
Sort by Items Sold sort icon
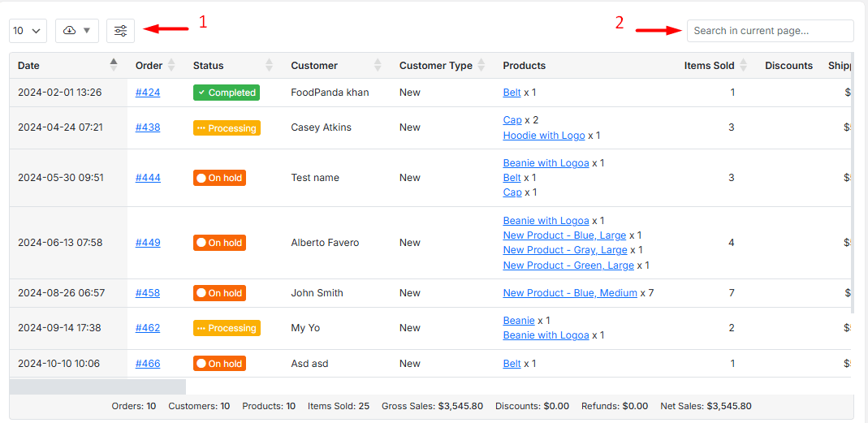point(743,65)
